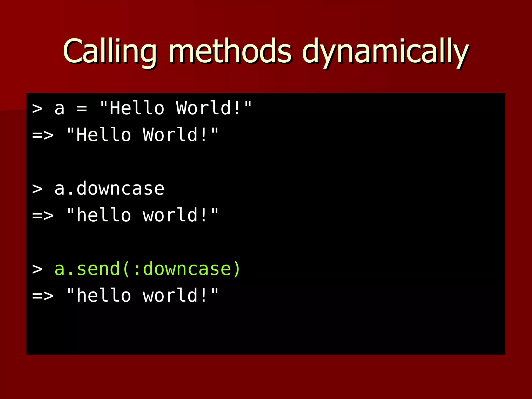Click the green a.send(:downcase) code
This screenshot has height=399, width=532.
coord(147,269)
